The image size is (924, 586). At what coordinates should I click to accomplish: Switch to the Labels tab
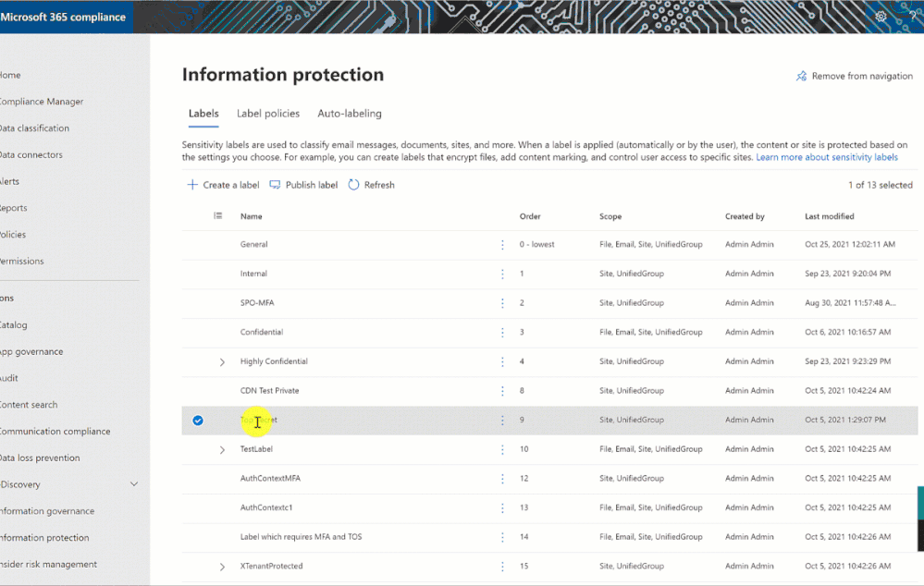coord(203,113)
